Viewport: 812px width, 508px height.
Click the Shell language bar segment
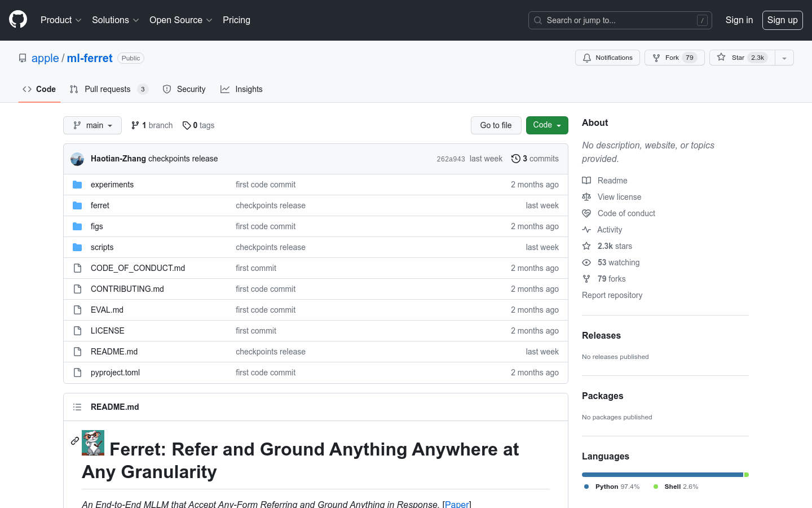point(747,475)
